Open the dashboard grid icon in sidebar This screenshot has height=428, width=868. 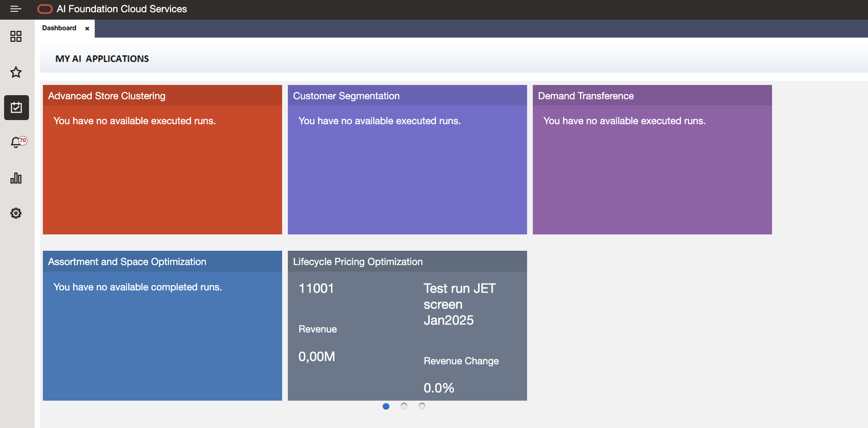[x=16, y=36]
